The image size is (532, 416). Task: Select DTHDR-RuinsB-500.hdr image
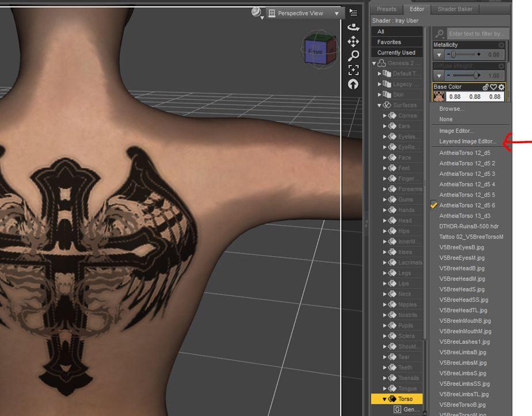[470, 227]
